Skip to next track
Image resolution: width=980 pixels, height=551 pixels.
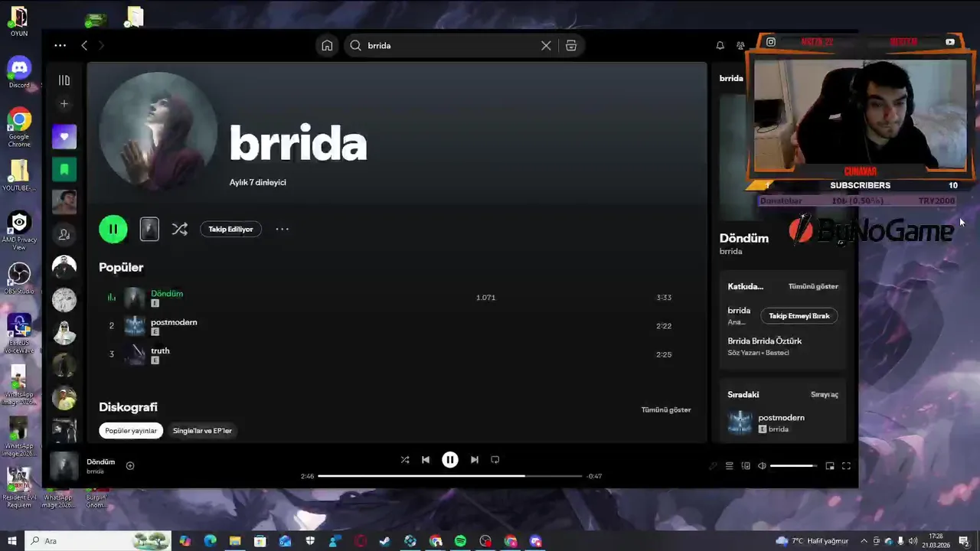pyautogui.click(x=475, y=460)
